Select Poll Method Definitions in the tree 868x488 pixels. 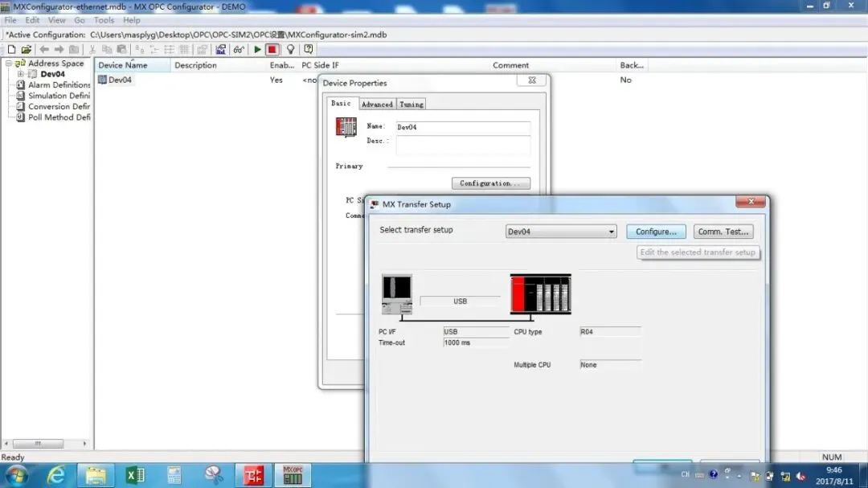click(x=59, y=117)
